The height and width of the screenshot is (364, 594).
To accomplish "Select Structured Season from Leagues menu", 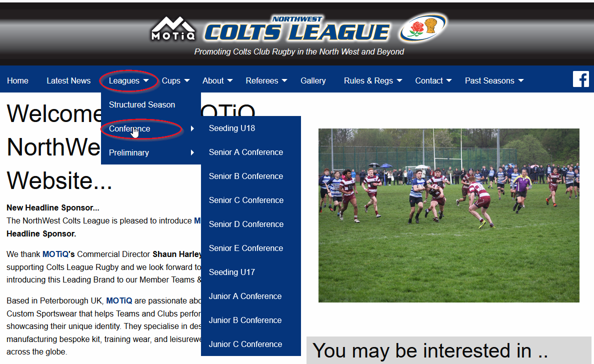I will tap(142, 104).
